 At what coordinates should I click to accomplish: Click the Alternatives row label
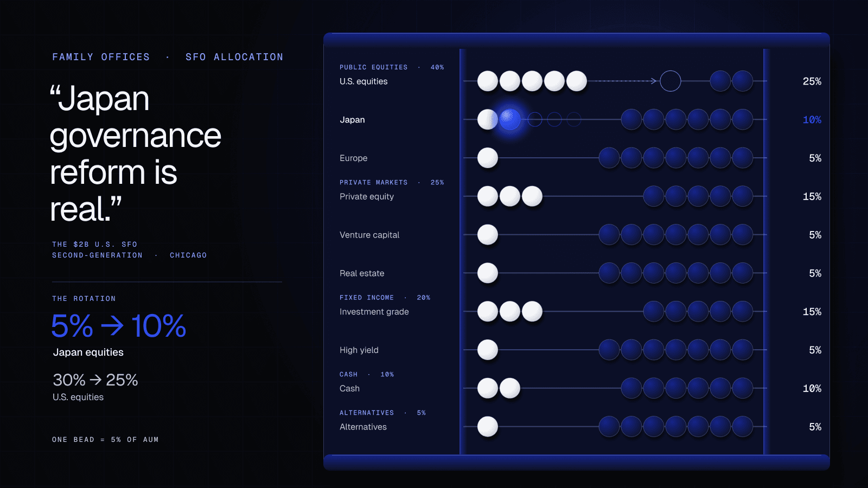tap(363, 427)
